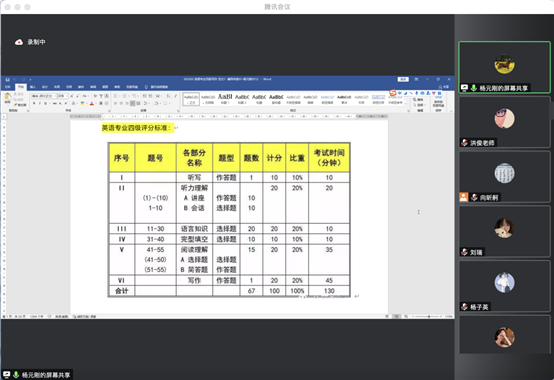
Task: Click the 共享 share button in Word
Action: pos(444,87)
